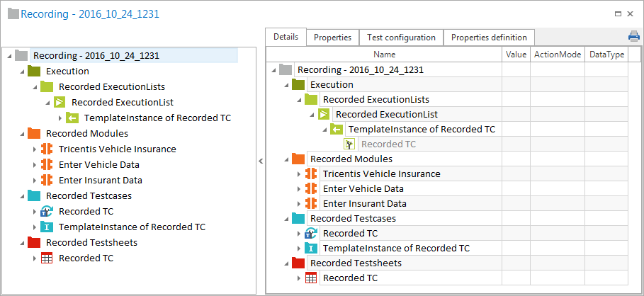
Task: Open the Properties definition tab
Action: [489, 37]
